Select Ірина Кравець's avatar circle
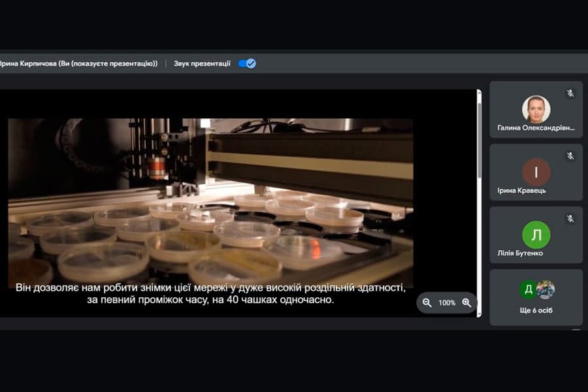The width and height of the screenshot is (588, 392). click(x=536, y=172)
